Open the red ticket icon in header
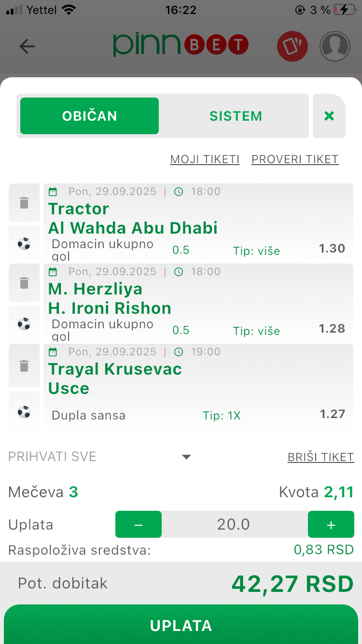 pos(292,46)
